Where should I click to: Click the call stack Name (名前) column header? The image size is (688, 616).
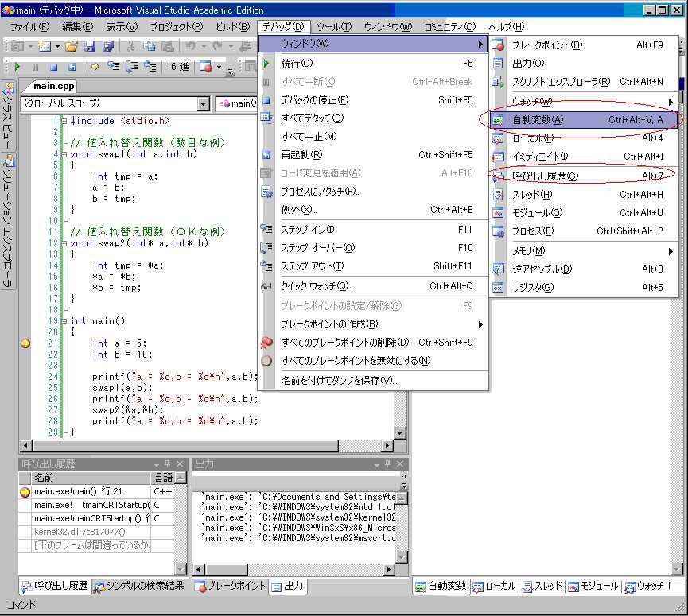point(91,478)
